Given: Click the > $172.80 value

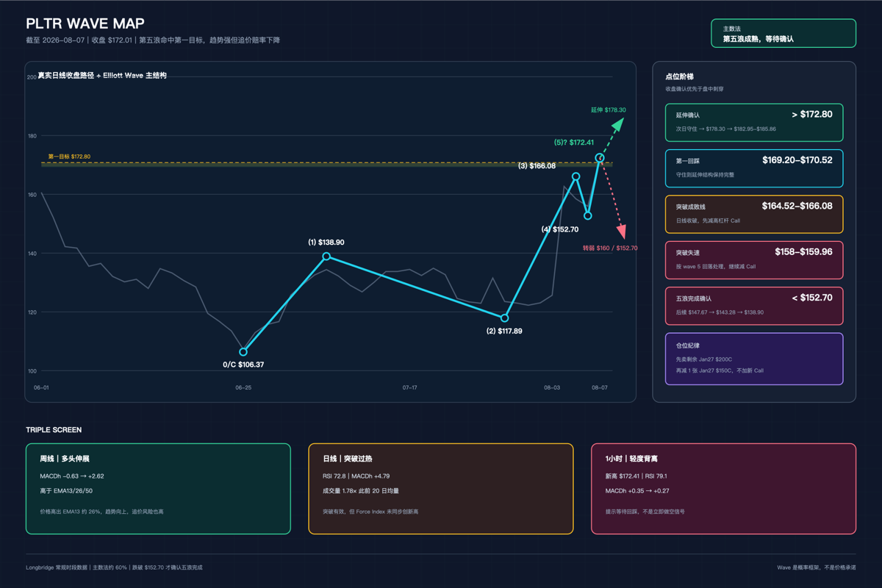Looking at the screenshot, I should (812, 115).
